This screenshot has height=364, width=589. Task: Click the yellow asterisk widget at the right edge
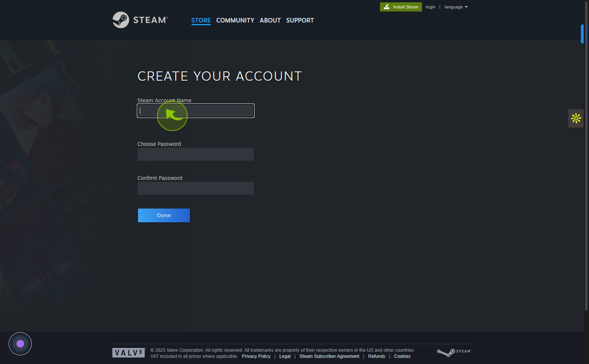coord(576,118)
